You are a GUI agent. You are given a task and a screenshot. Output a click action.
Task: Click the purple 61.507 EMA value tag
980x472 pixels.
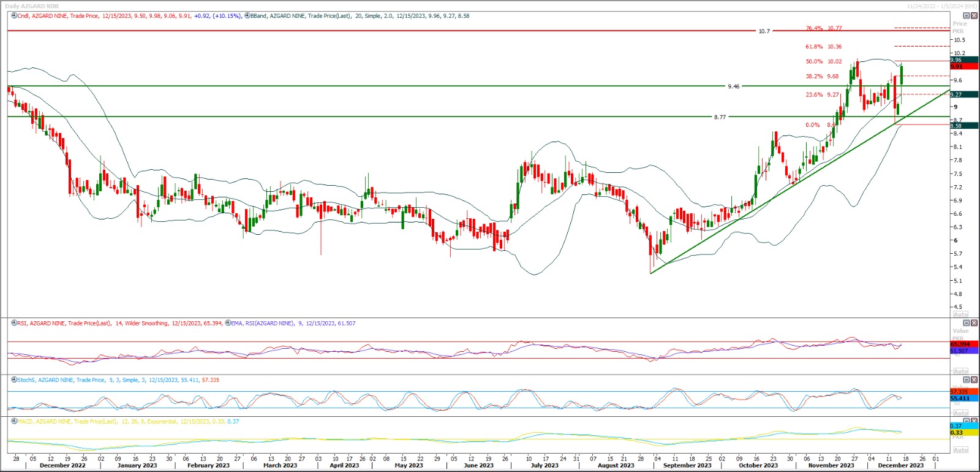(964, 351)
